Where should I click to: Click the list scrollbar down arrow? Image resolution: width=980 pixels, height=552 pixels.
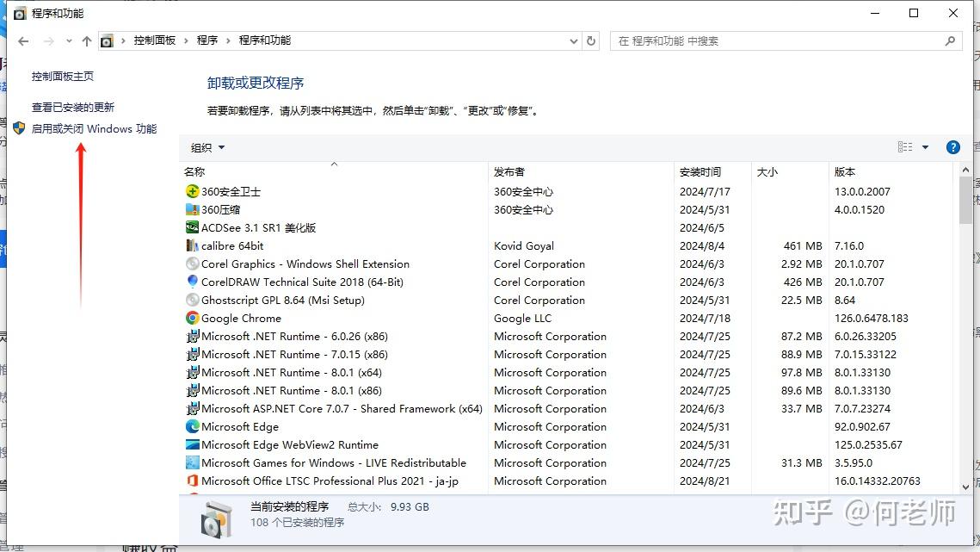point(965,487)
